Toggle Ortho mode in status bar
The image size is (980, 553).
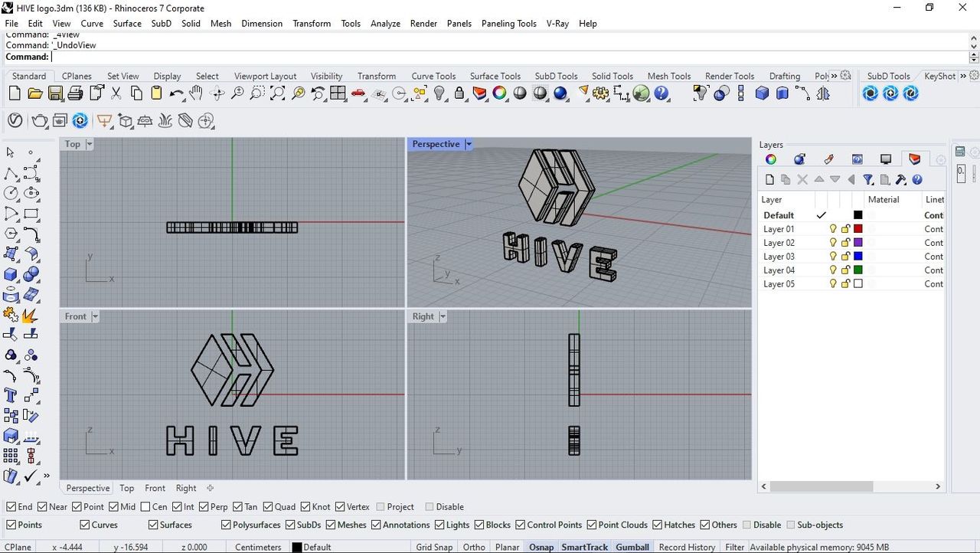[474, 547]
